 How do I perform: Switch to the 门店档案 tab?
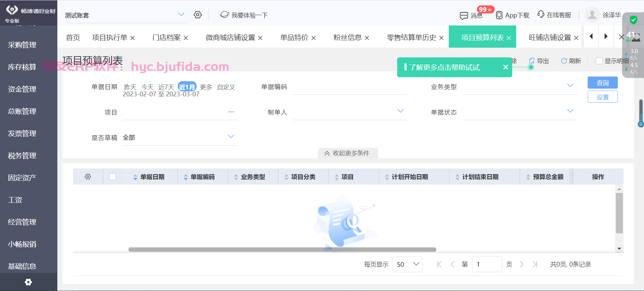[x=166, y=38]
